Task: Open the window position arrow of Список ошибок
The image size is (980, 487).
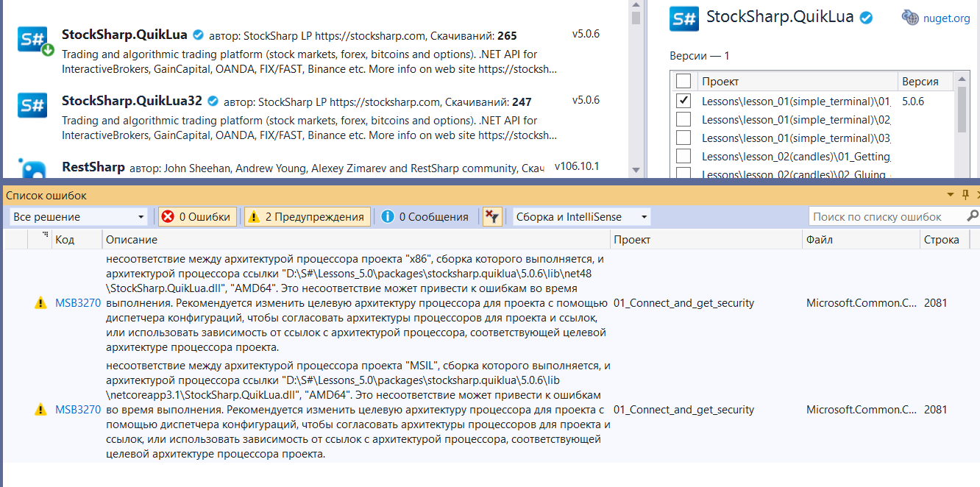Action: [951, 195]
